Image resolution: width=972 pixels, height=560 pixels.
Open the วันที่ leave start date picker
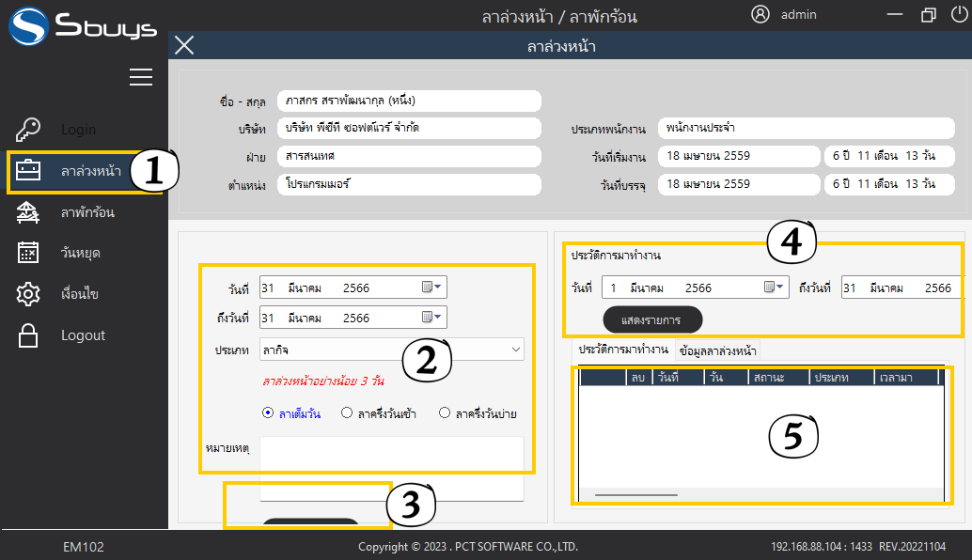pos(432,288)
